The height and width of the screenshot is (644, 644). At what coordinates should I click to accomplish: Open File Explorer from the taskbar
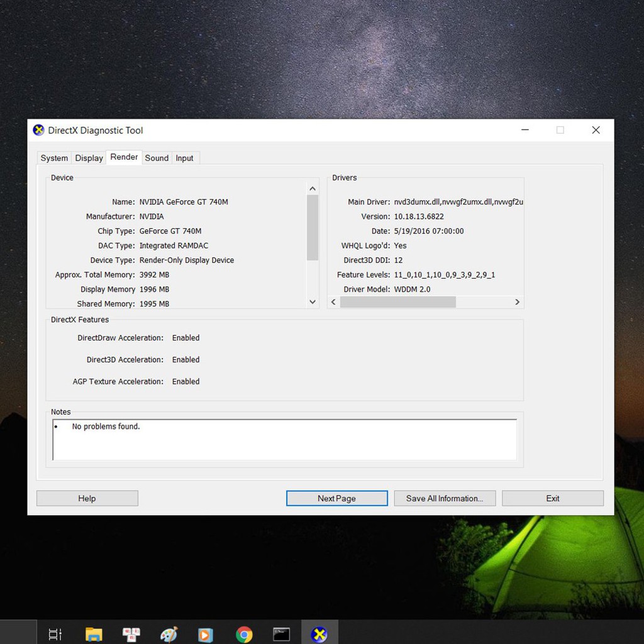(94, 634)
